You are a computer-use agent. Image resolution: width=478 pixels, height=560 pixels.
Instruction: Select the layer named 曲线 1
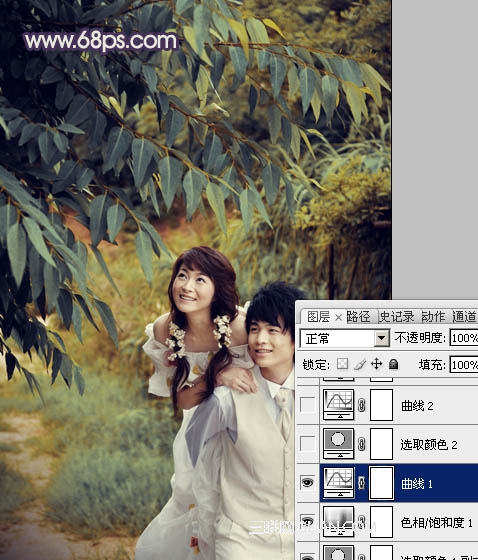(x=417, y=484)
